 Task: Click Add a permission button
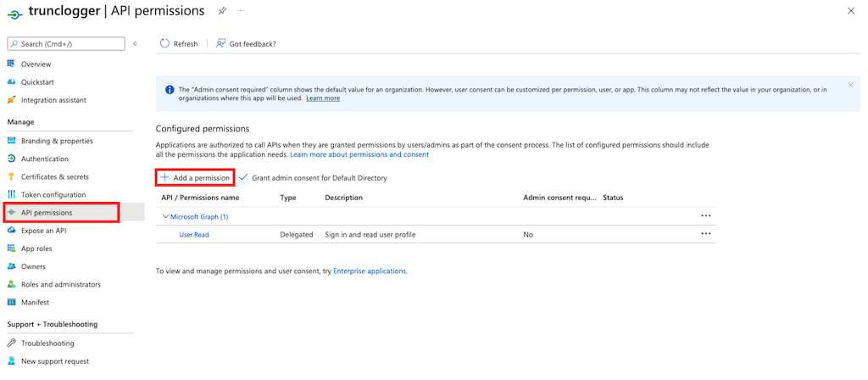[195, 178]
